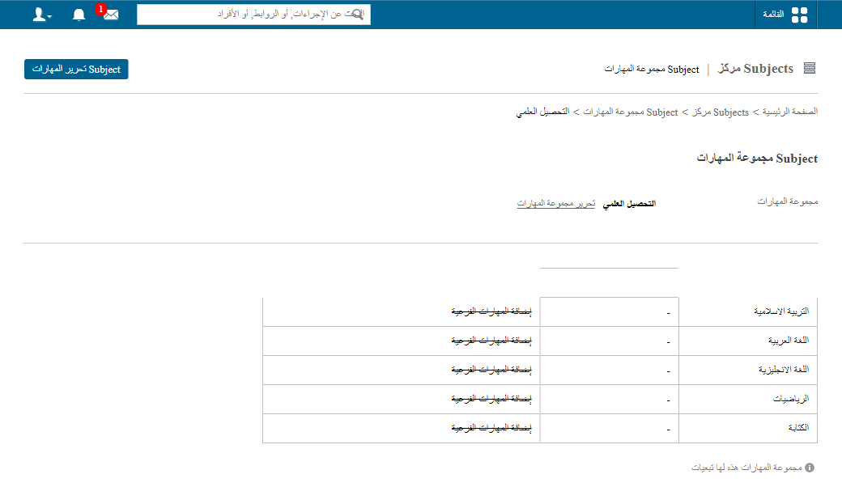Click إضافة المهارات الفرعية for اللغة العربية

(491, 341)
